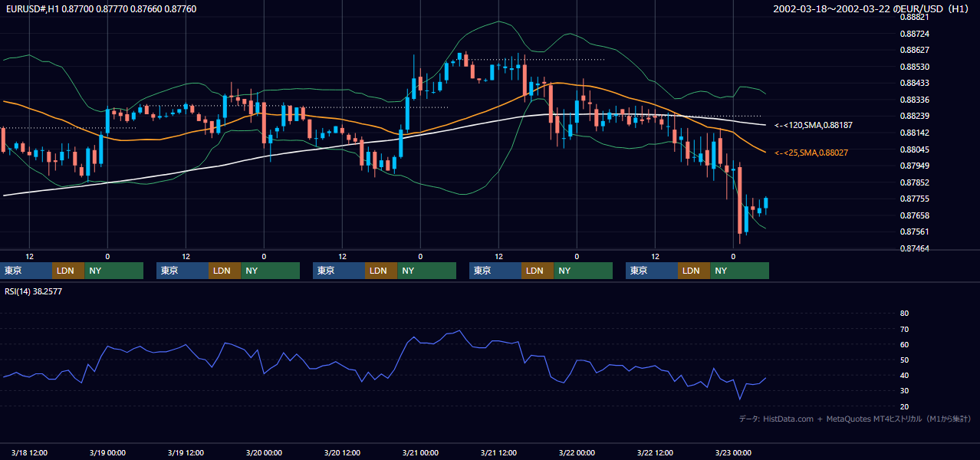Click RSI scale level 20

point(904,406)
